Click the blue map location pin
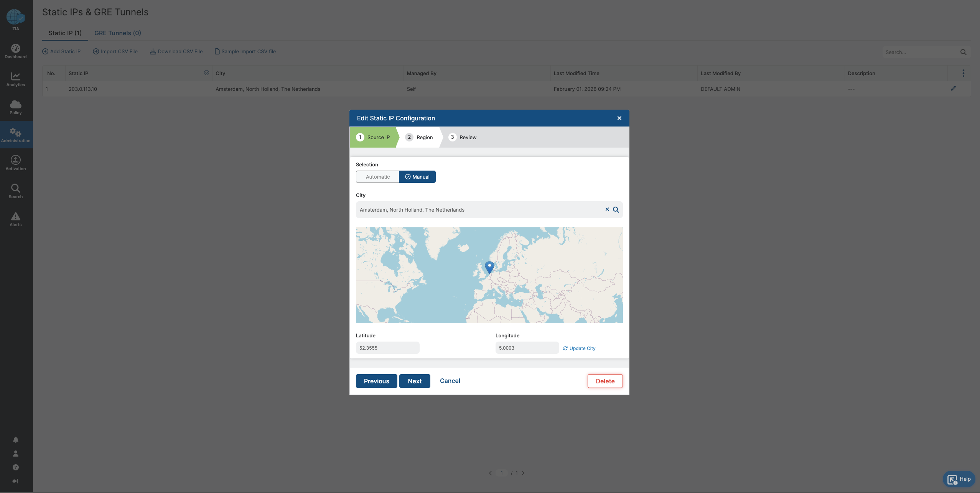This screenshot has width=980, height=493. [x=489, y=266]
